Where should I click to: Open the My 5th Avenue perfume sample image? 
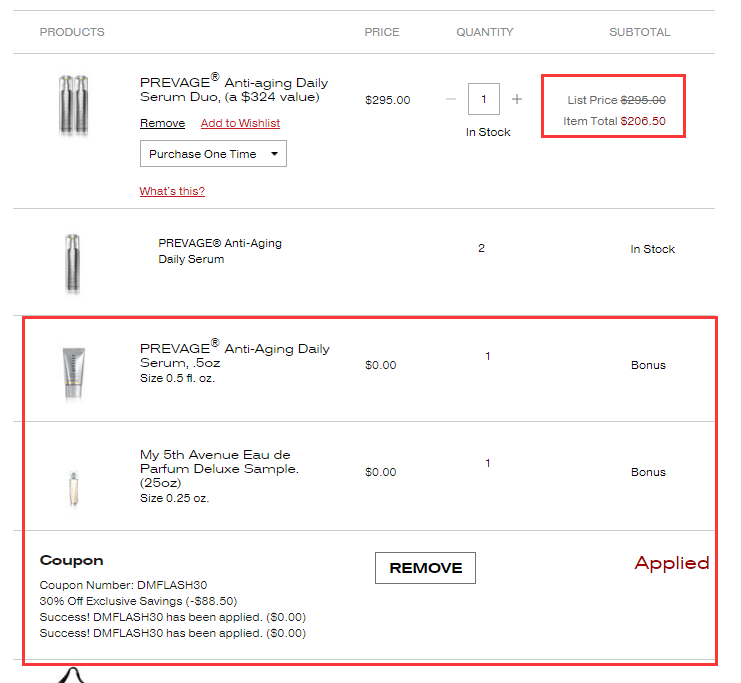tap(73, 487)
